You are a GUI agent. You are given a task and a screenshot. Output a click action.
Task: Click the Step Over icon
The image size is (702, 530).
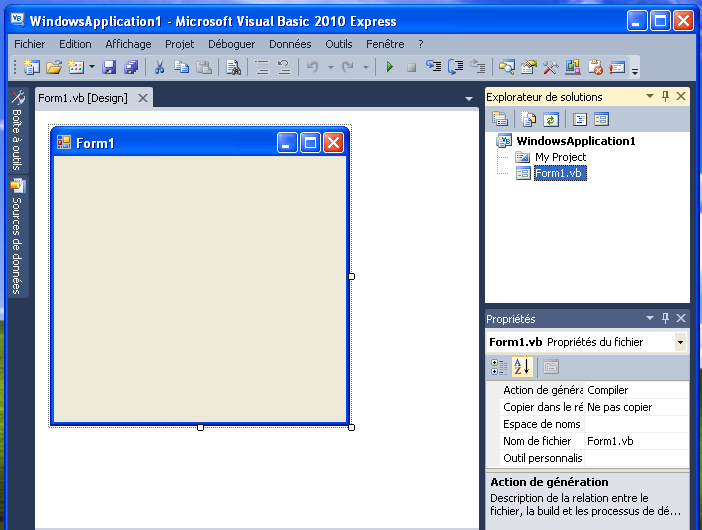(x=456, y=67)
